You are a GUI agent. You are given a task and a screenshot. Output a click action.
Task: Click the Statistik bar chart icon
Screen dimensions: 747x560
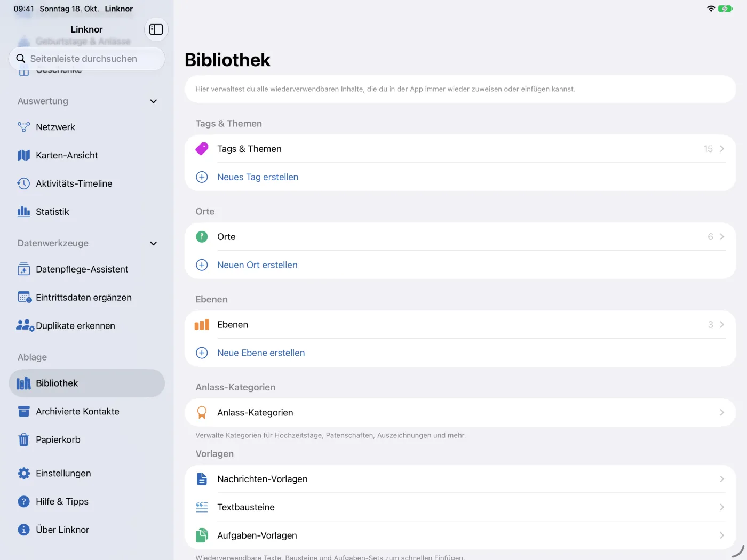[23, 212]
